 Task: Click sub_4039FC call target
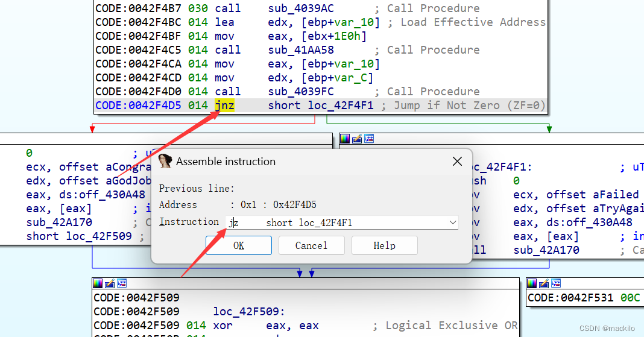pyautogui.click(x=301, y=92)
